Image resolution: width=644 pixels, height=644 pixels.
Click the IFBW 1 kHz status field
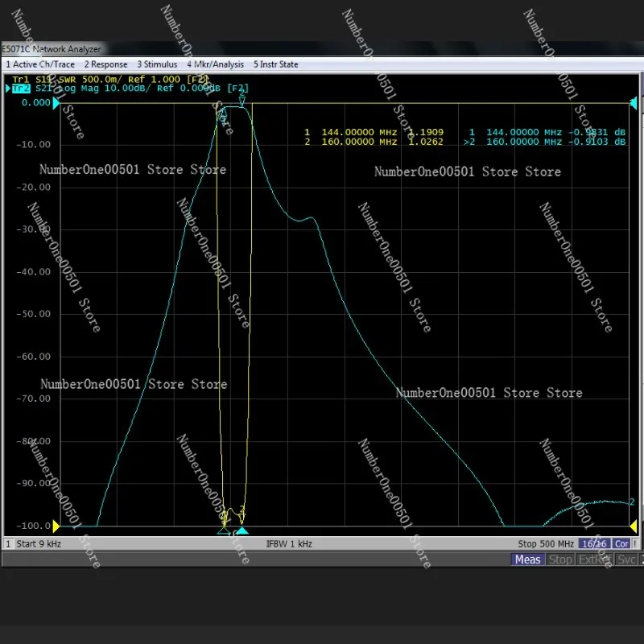(288, 543)
